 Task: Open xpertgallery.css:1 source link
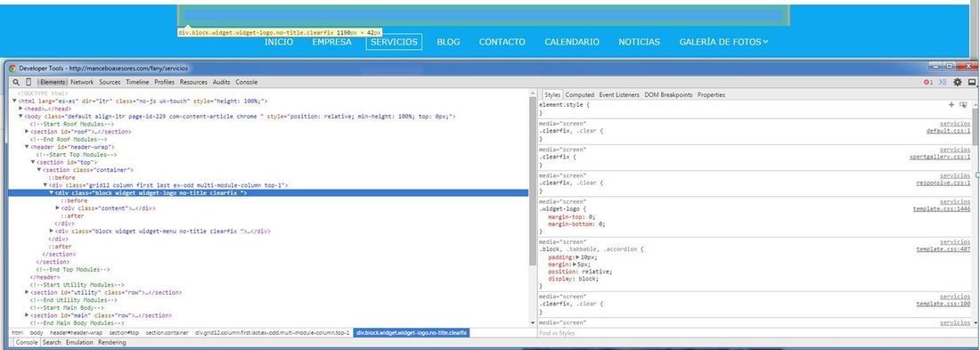pyautogui.click(x=940, y=157)
